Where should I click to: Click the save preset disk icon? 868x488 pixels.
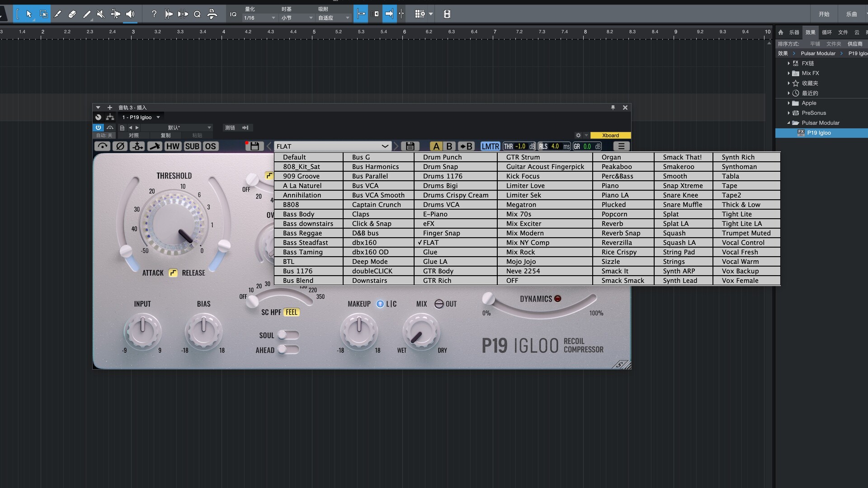pos(410,146)
